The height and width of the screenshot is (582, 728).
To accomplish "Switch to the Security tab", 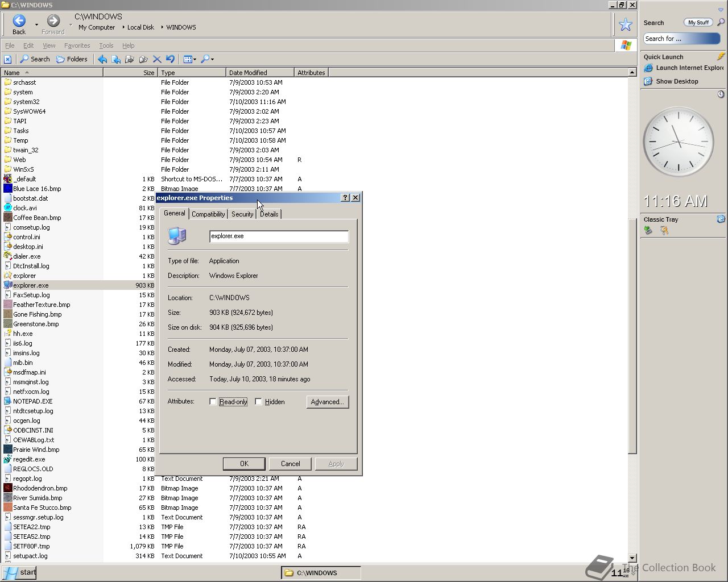I will tap(242, 214).
